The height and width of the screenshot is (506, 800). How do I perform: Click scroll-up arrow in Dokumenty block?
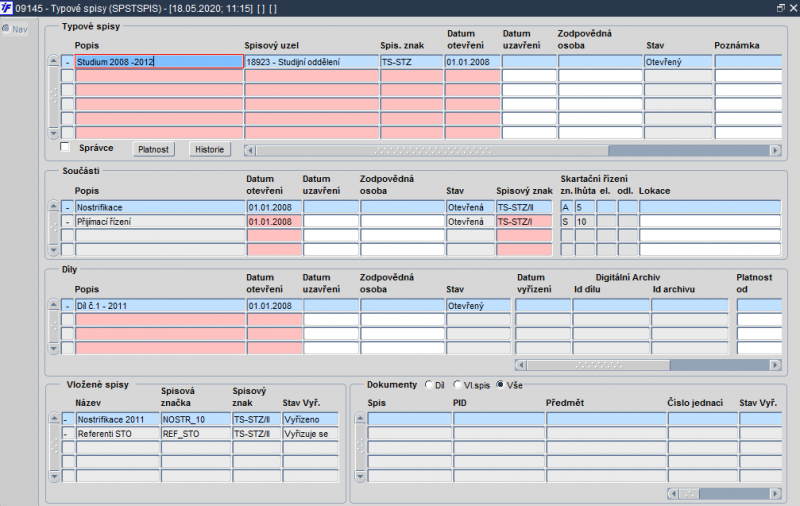360,418
